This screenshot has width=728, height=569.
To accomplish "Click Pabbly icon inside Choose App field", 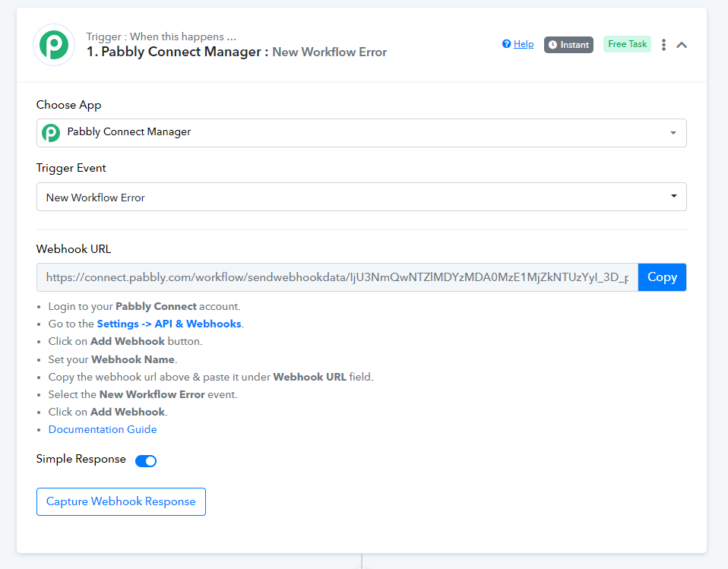I will pyautogui.click(x=51, y=132).
